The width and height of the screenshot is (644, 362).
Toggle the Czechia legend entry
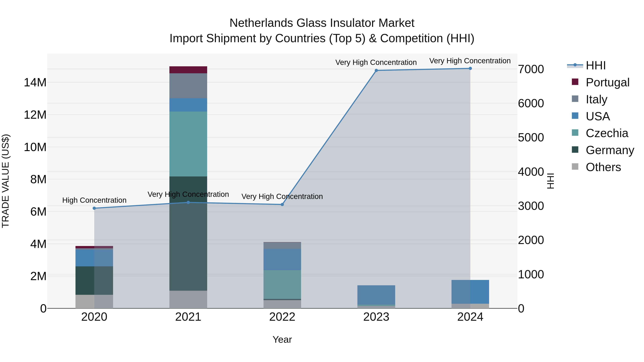coord(600,133)
